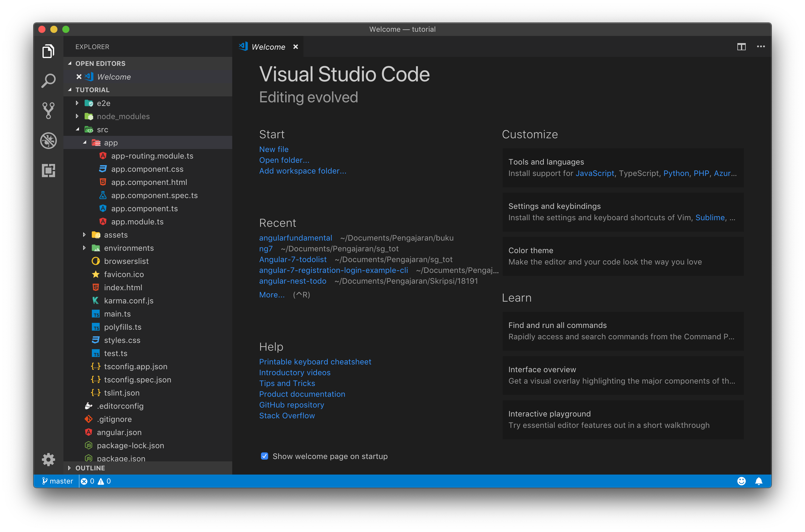Click the blue Angular icon beside app.component.ts
Viewport: 805px width, 532px height.
pyautogui.click(x=103, y=208)
